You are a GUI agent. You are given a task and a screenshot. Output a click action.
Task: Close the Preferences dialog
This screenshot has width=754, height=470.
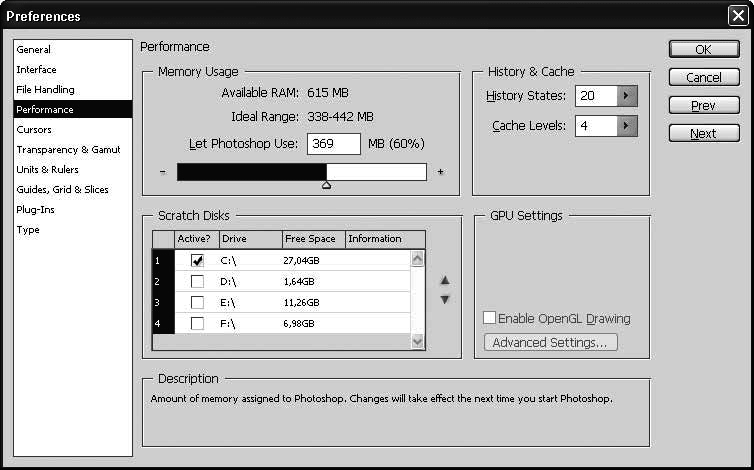[738, 16]
